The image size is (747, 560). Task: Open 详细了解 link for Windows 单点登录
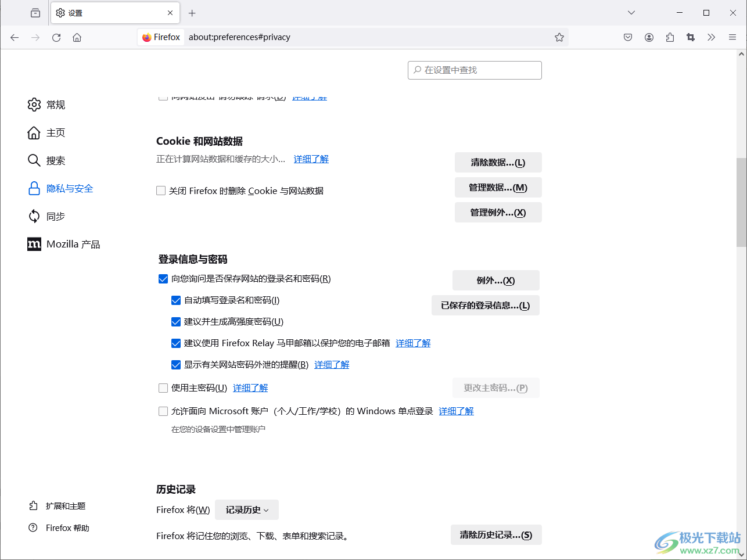point(456,411)
